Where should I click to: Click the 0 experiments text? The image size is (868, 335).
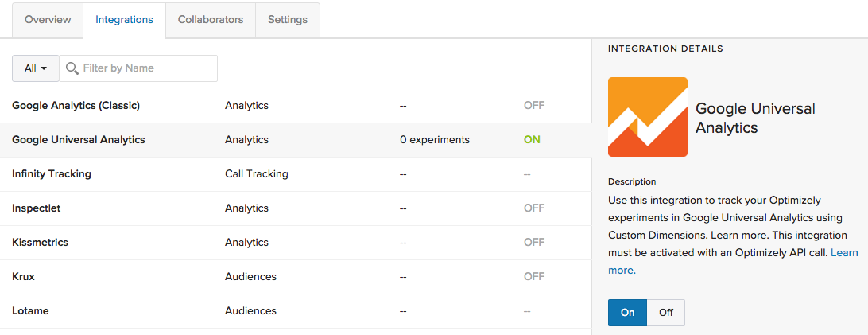435,139
